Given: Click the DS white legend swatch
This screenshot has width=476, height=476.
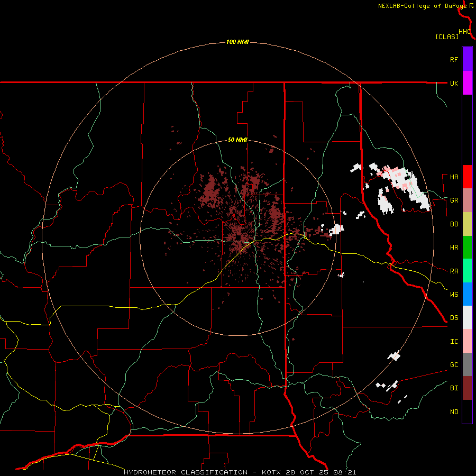Looking at the screenshot, I should pos(467,317).
